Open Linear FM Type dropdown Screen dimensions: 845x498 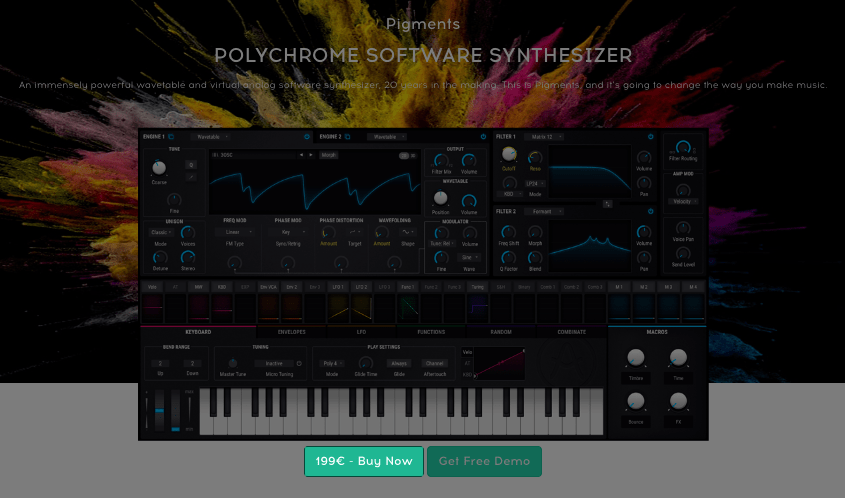pyautogui.click(x=235, y=232)
